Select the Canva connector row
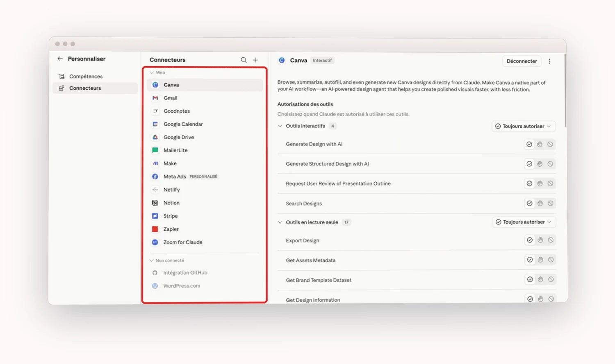 (205, 85)
